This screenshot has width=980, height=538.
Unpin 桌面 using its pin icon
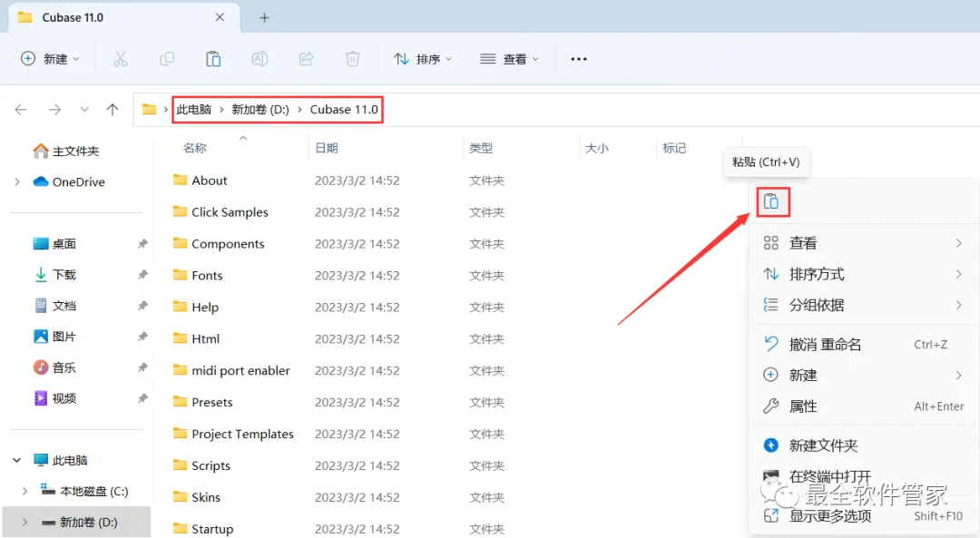tap(142, 244)
